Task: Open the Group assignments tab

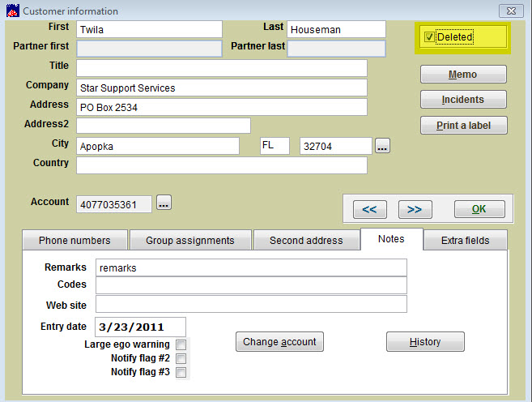Action: (x=190, y=240)
